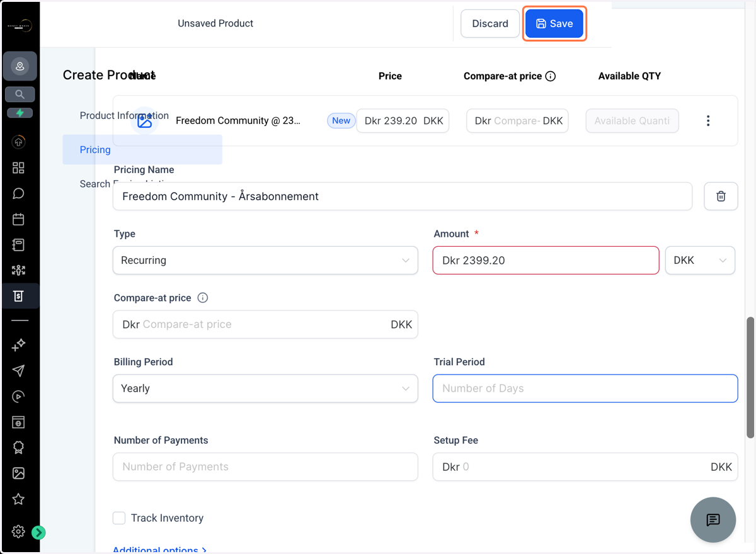Open the Type dropdown showing Recurring
756x554 pixels.
tap(265, 260)
